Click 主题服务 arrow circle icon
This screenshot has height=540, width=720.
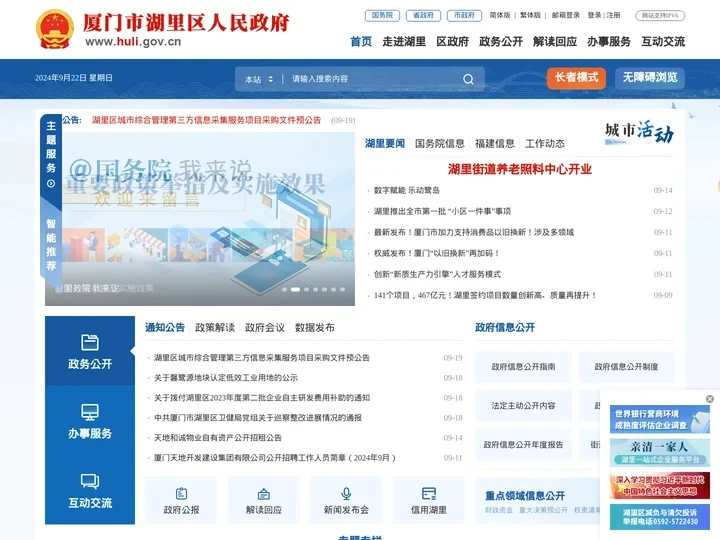pos(51,184)
